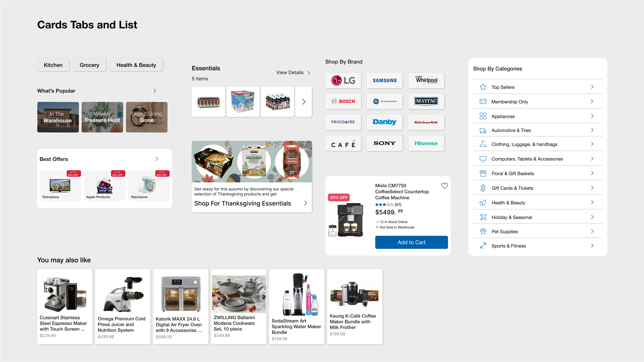Click the Computers monitor icon

[x=483, y=159]
